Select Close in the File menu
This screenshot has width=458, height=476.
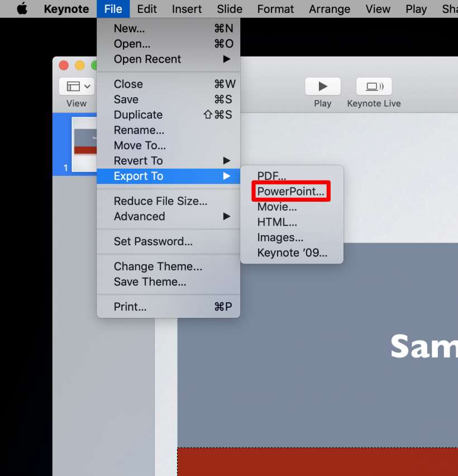[x=169, y=84]
